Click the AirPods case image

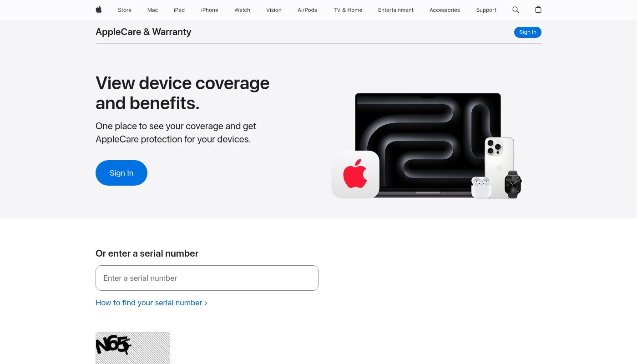coord(481,187)
